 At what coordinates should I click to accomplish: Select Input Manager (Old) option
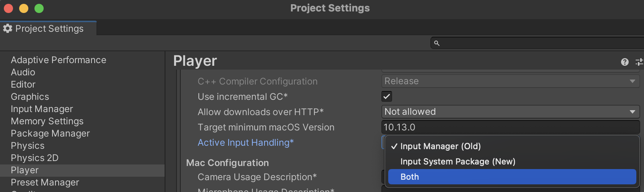pos(440,146)
